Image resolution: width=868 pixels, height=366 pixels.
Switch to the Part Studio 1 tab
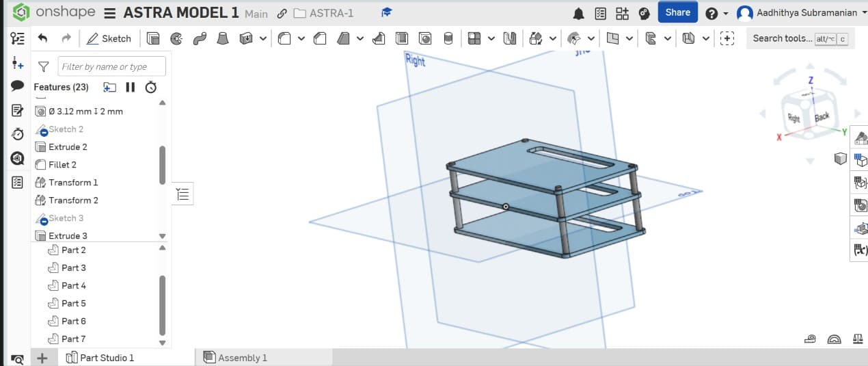100,358
